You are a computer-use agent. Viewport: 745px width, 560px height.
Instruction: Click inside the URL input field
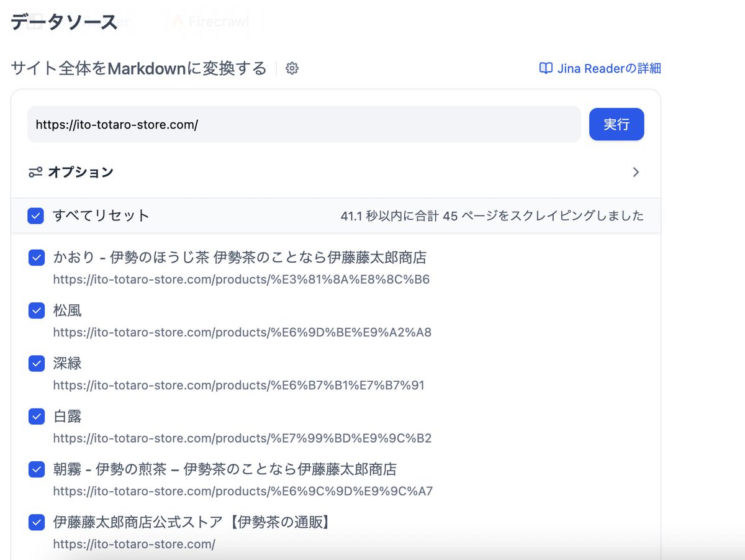tap(304, 124)
